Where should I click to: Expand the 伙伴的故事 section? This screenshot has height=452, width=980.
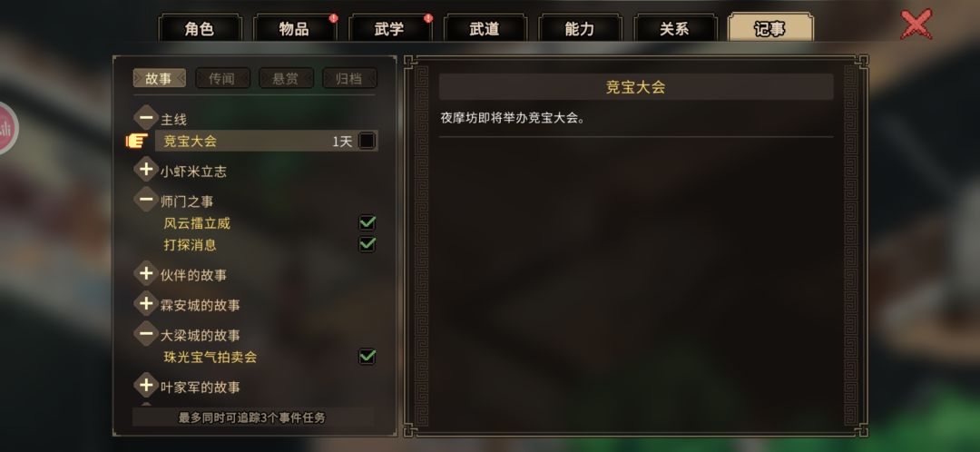tap(146, 273)
